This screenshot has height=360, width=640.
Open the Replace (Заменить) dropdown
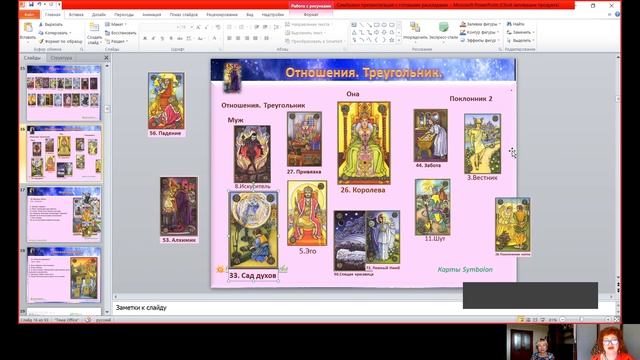tap(520, 32)
